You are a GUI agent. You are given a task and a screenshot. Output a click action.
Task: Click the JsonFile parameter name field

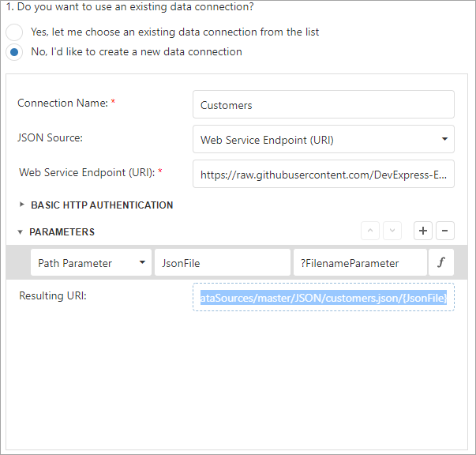(222, 263)
